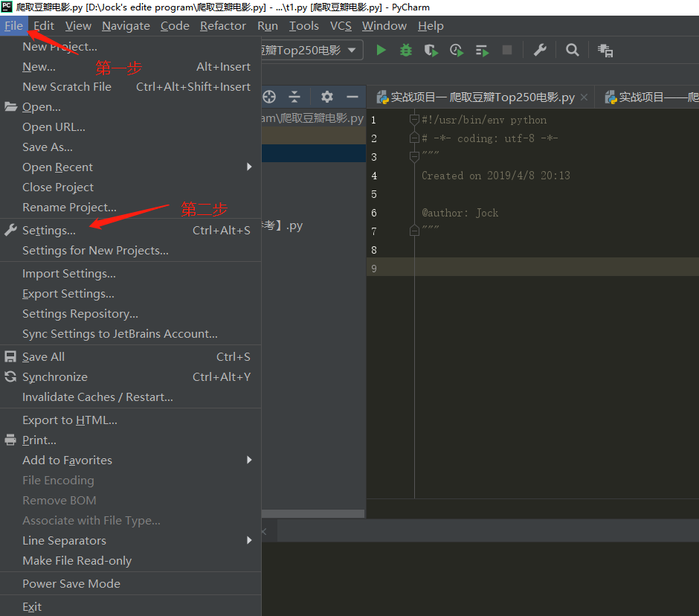The image size is (699, 616).
Task: Click Settings in the File menu
Action: pos(47,230)
